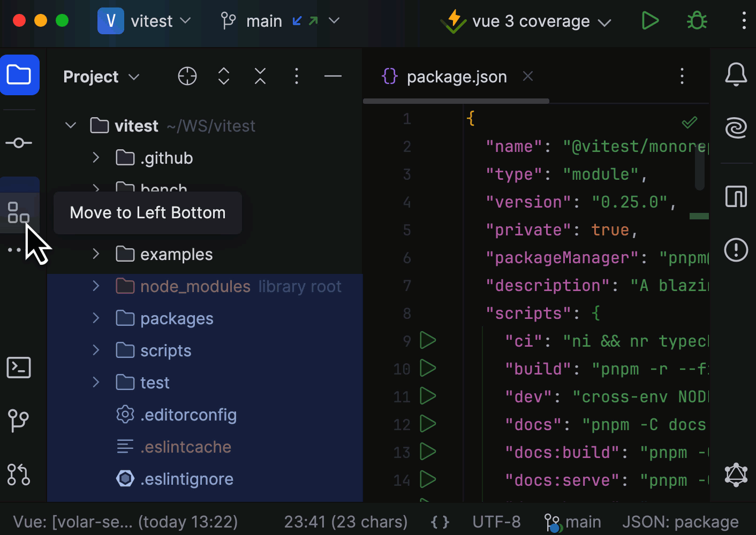Hide the Project tool window
Image resolution: width=756 pixels, height=535 pixels.
click(332, 77)
